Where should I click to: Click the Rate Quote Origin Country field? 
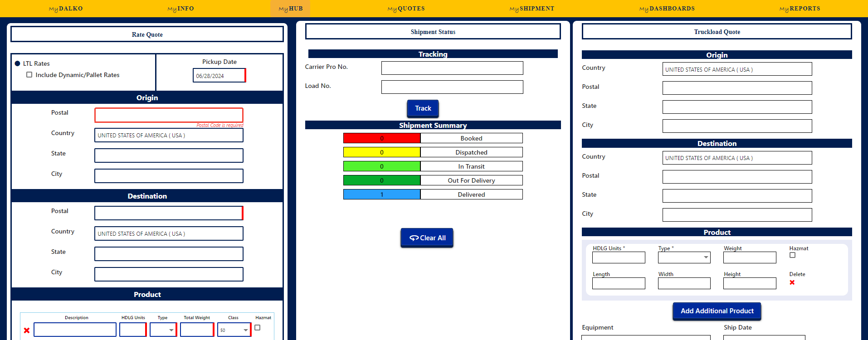click(169, 135)
